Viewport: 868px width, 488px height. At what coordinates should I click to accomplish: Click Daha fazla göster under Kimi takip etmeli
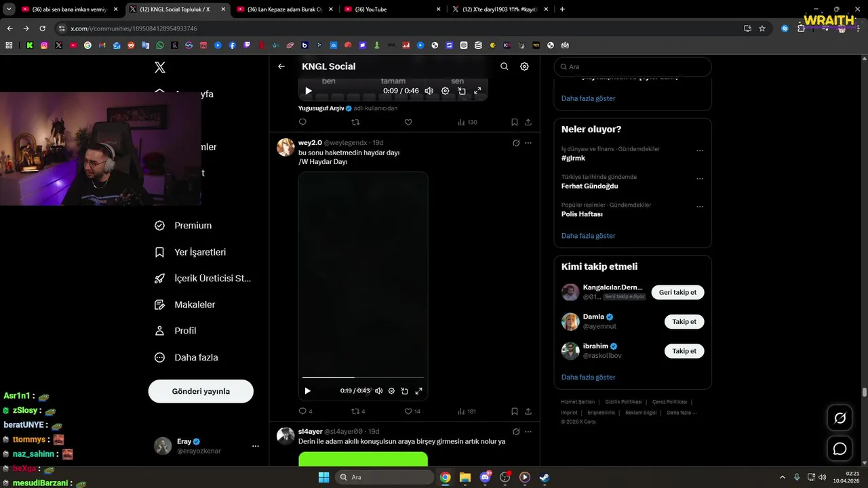pyautogui.click(x=588, y=377)
